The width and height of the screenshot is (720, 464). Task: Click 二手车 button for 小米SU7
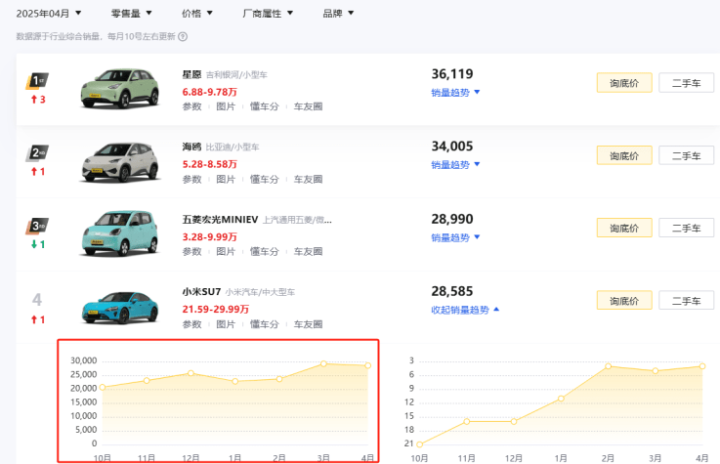[686, 300]
